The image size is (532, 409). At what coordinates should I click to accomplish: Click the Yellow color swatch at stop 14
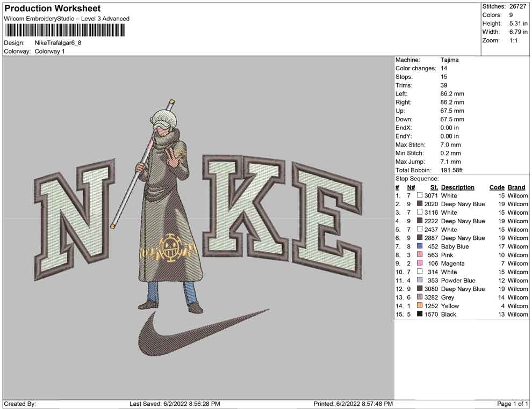[420, 305]
